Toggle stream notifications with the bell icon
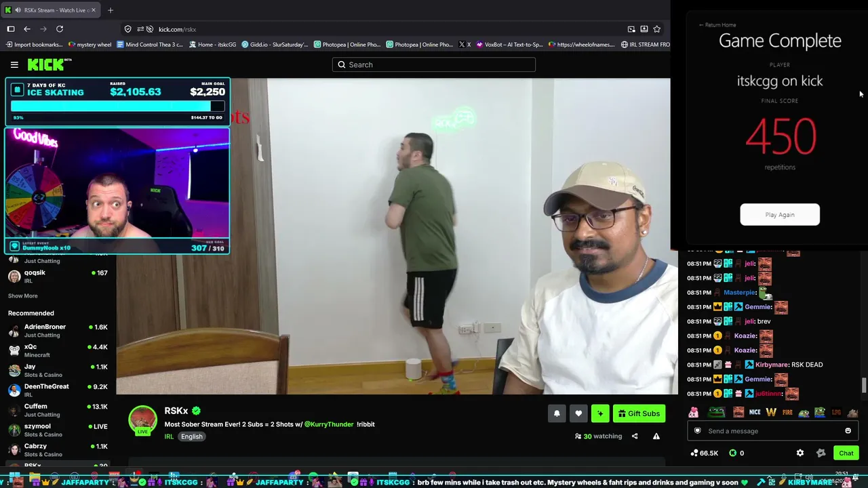Image resolution: width=868 pixels, height=488 pixels. pos(557,413)
